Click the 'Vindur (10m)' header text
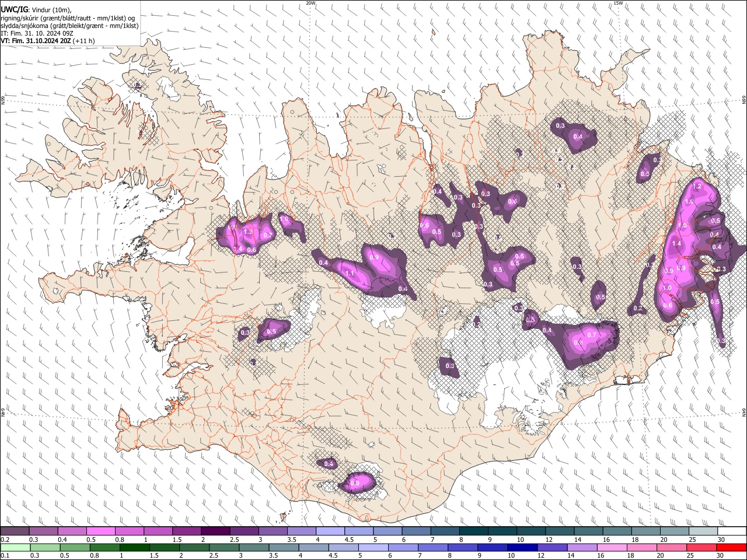Screen dimensions: 747x560 click(52, 10)
